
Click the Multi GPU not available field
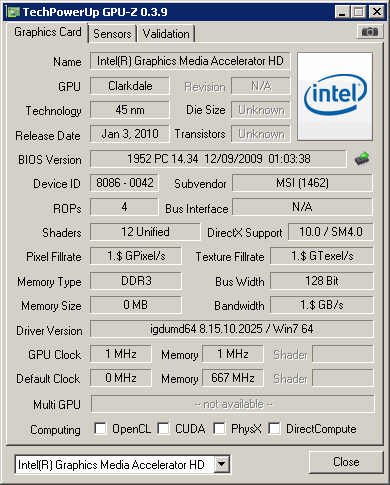[233, 404]
